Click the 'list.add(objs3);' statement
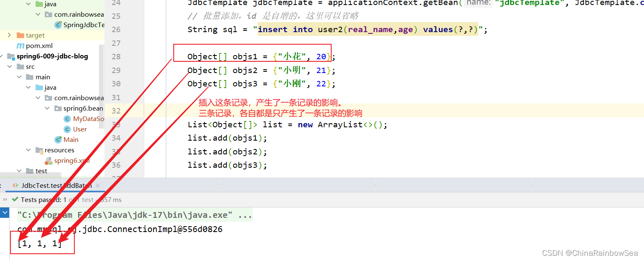 tap(227, 165)
